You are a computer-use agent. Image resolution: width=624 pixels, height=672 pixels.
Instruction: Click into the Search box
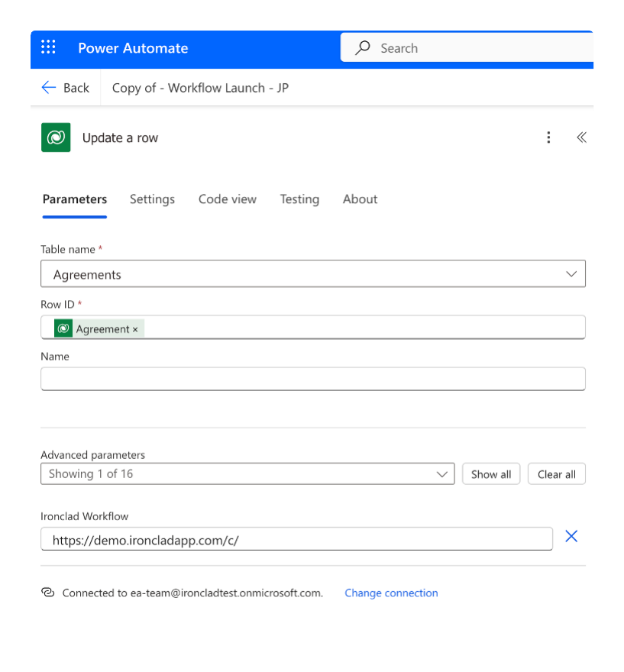tap(467, 47)
